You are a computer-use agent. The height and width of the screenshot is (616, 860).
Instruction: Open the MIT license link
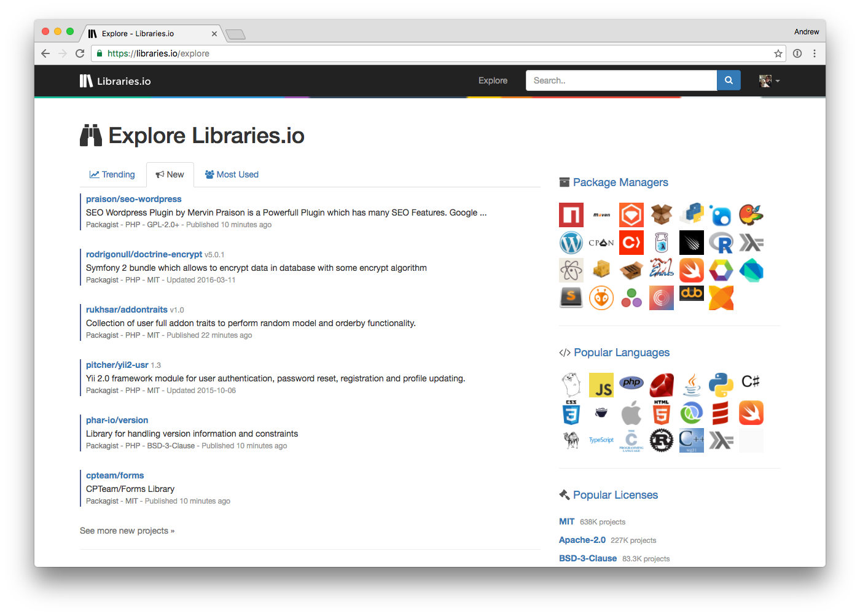tap(567, 521)
